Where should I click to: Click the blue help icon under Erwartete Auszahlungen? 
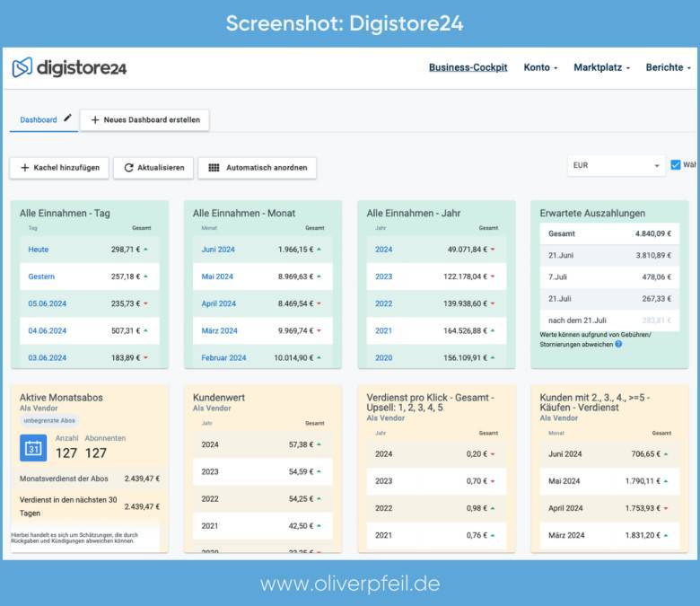(x=618, y=344)
